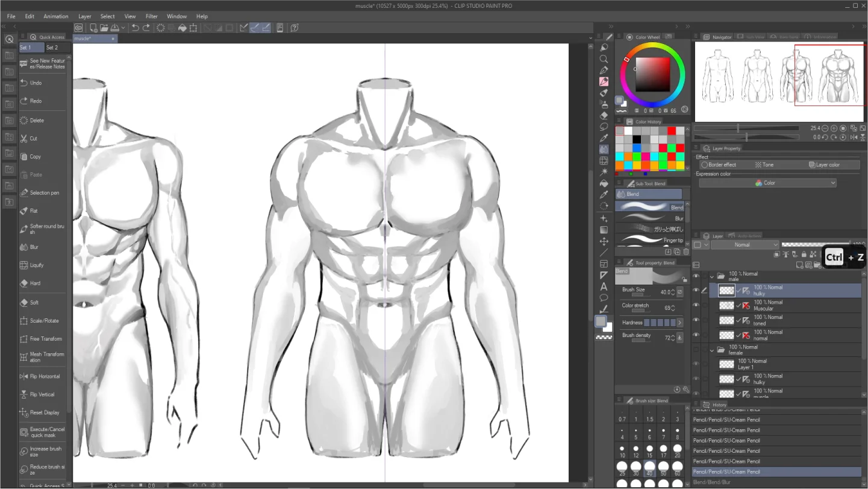The image size is (868, 489).
Task: Select the Blur sub tool
Action: click(650, 218)
